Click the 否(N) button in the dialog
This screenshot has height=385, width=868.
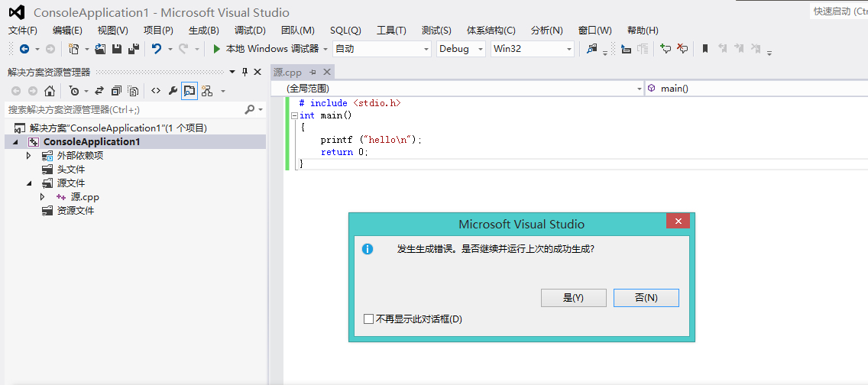click(646, 298)
